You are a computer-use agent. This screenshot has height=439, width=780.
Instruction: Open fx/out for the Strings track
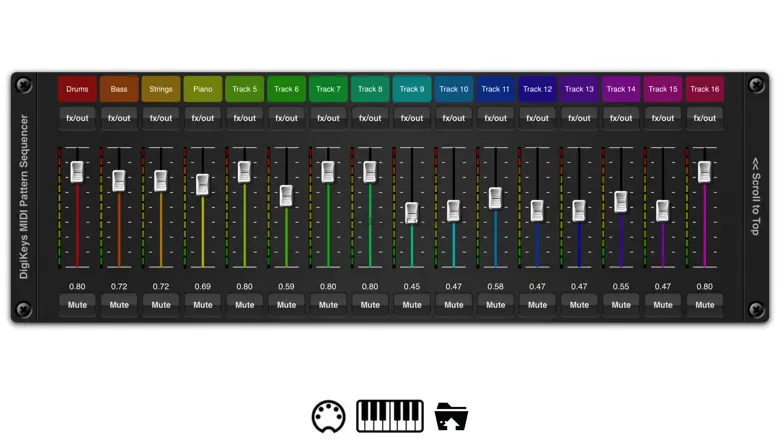pyautogui.click(x=161, y=118)
